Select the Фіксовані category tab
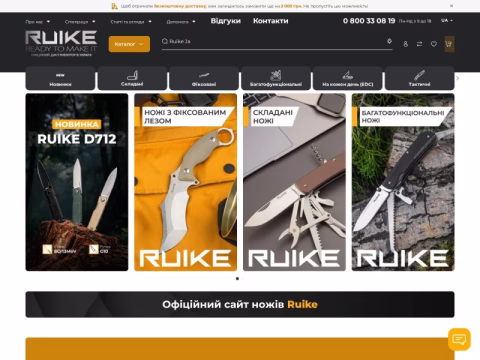The height and width of the screenshot is (360, 480). (x=204, y=78)
